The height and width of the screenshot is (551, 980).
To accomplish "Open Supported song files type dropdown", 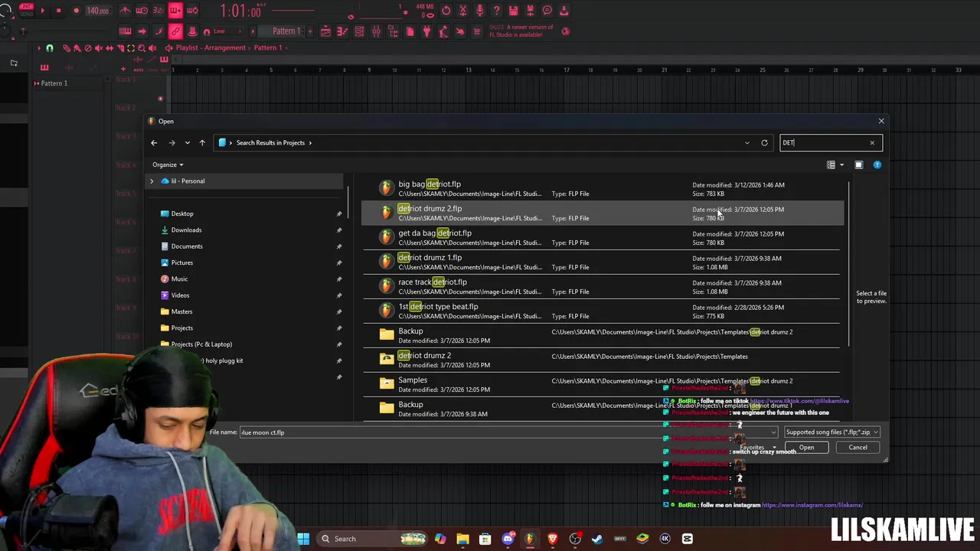I will (x=831, y=432).
